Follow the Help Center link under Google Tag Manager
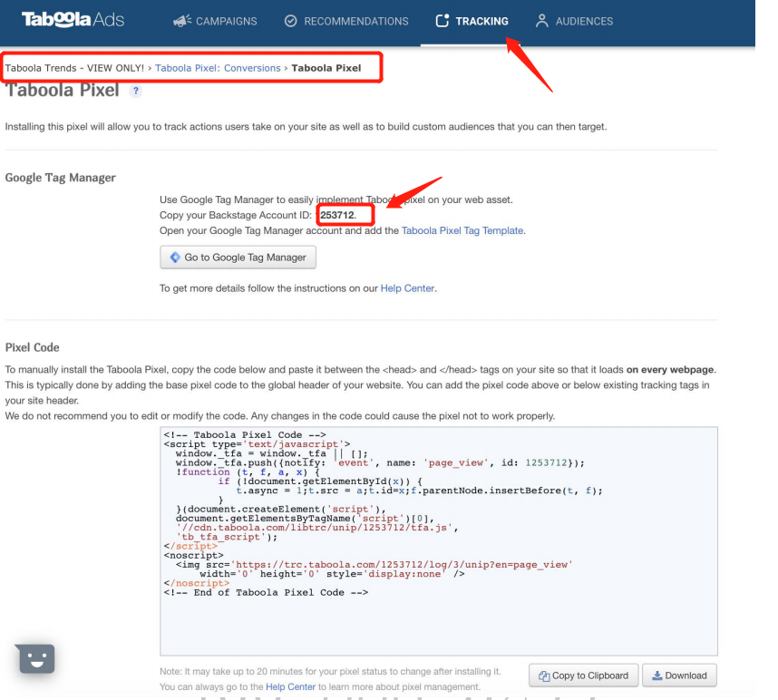This screenshot has height=700, width=778. 407,288
